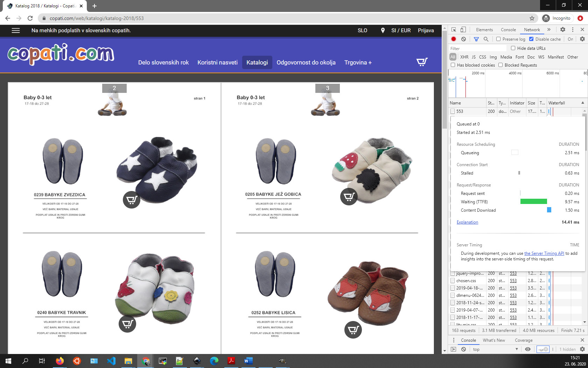
Task: Open the Koristni nasveti menu item
Action: pyautogui.click(x=217, y=62)
